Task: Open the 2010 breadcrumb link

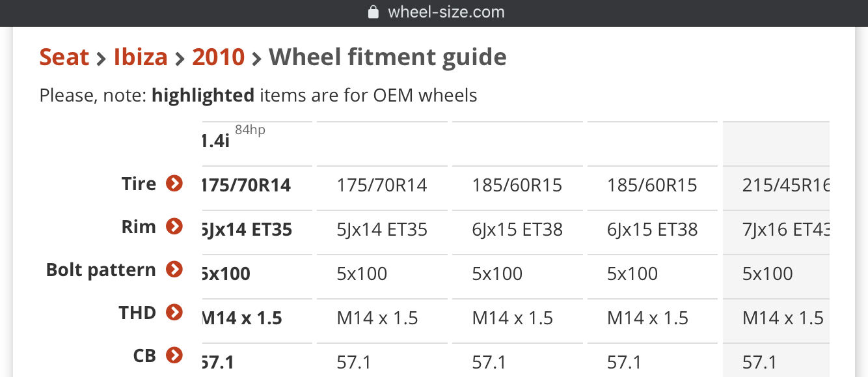Action: click(218, 57)
